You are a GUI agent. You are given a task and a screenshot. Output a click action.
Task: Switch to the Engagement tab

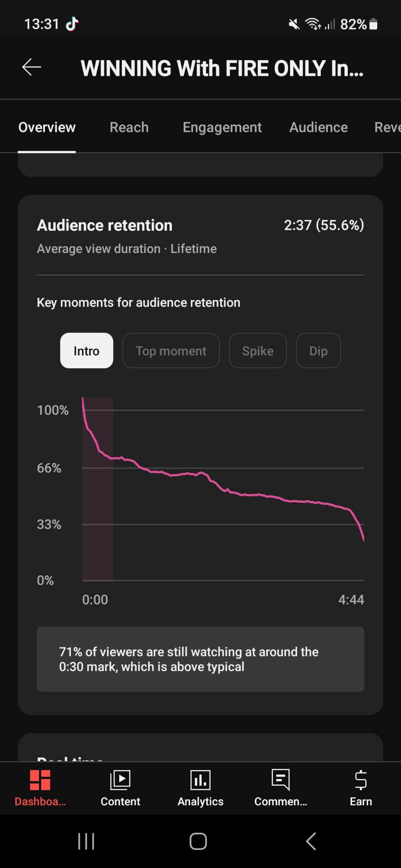pyautogui.click(x=222, y=127)
